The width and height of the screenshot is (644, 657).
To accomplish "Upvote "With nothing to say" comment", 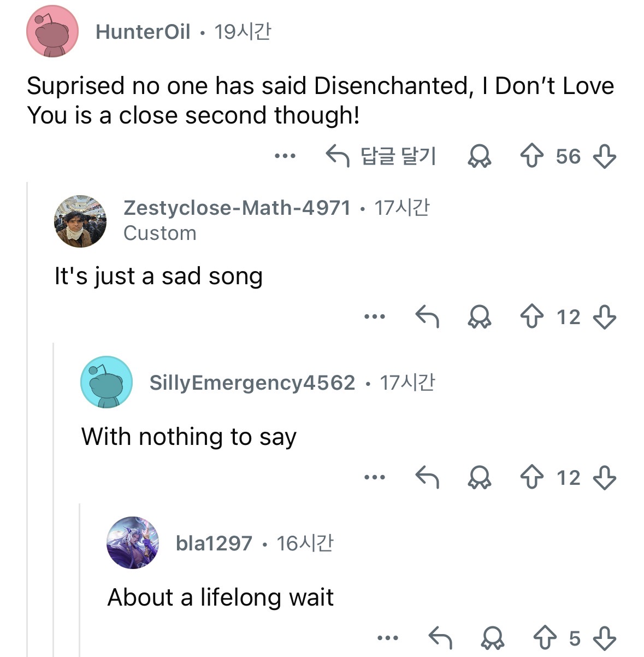I will [x=531, y=478].
